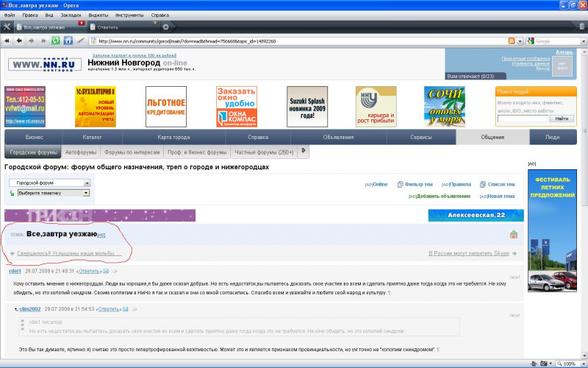Screen dimensions: 588x368
Task: Click the Fast Forward navigation button
Action: [x=43, y=41]
